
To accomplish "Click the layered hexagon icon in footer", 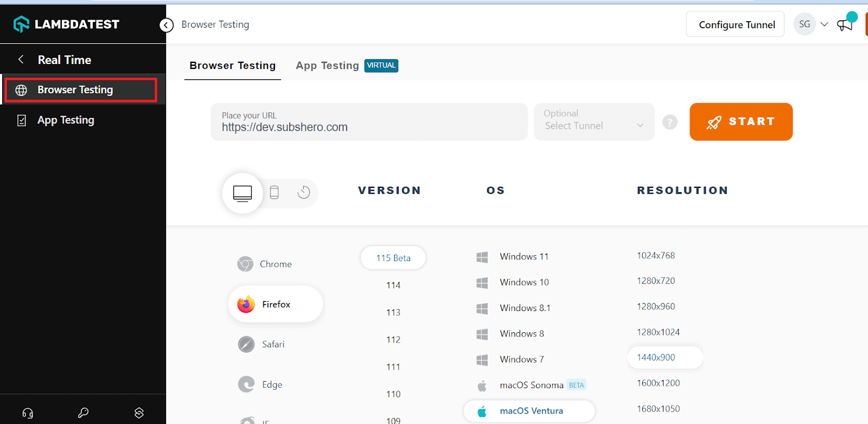I will (x=139, y=413).
